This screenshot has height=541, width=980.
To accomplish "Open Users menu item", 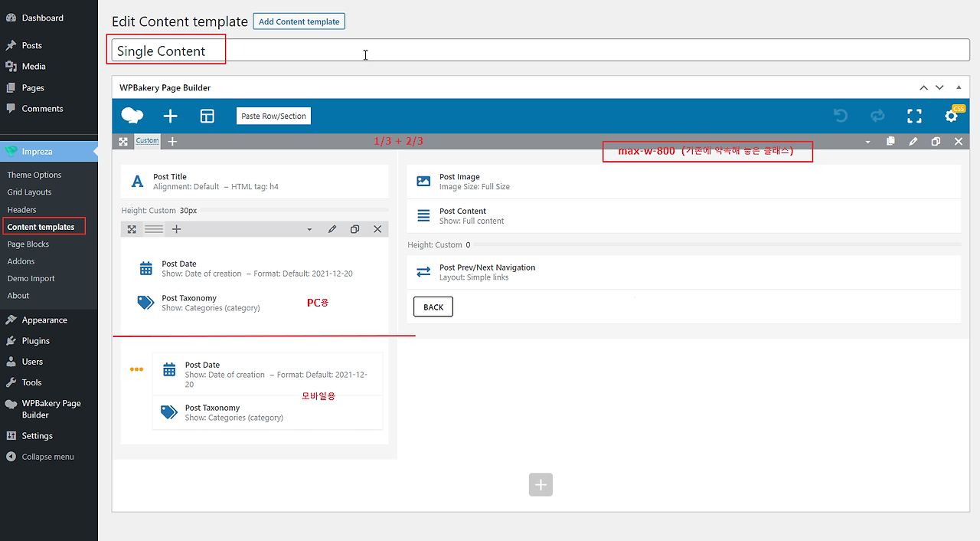I will (x=49, y=361).
